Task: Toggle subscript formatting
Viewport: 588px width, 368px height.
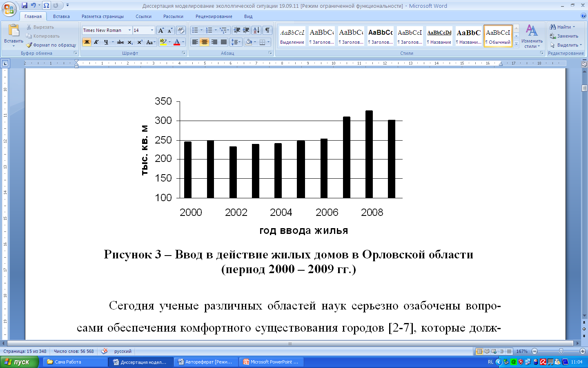Action: [x=130, y=42]
